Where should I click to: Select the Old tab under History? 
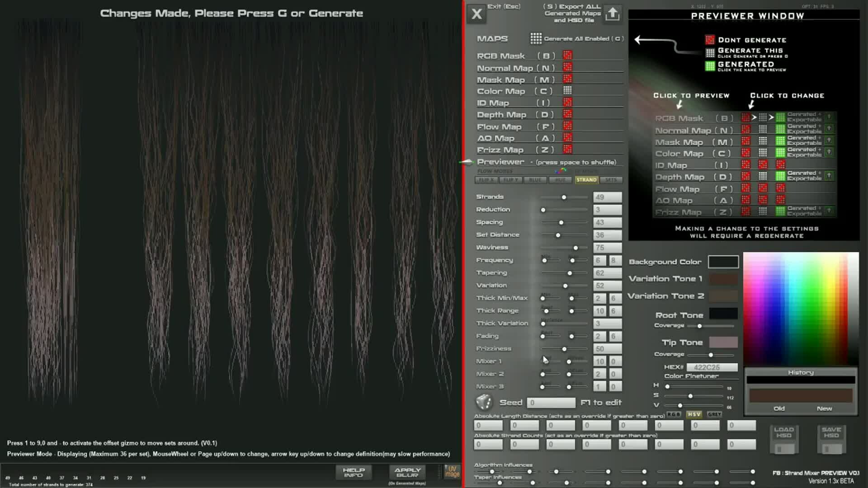coord(779,408)
